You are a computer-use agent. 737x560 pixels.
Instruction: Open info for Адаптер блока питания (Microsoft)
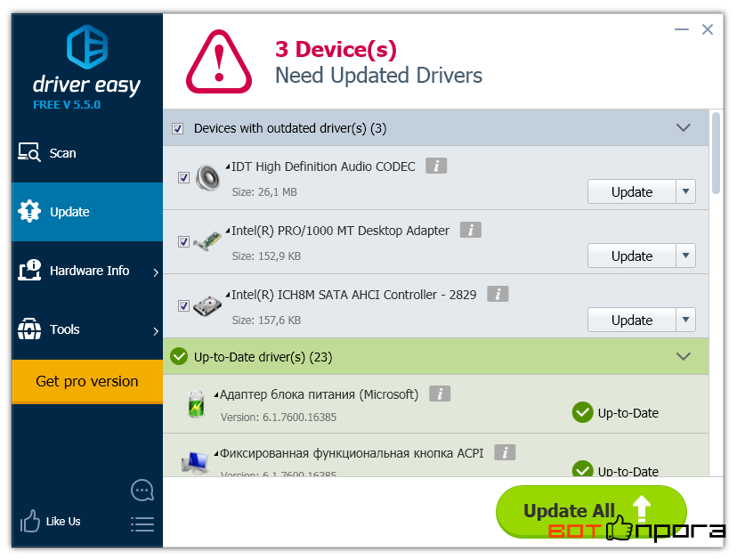tap(440, 394)
